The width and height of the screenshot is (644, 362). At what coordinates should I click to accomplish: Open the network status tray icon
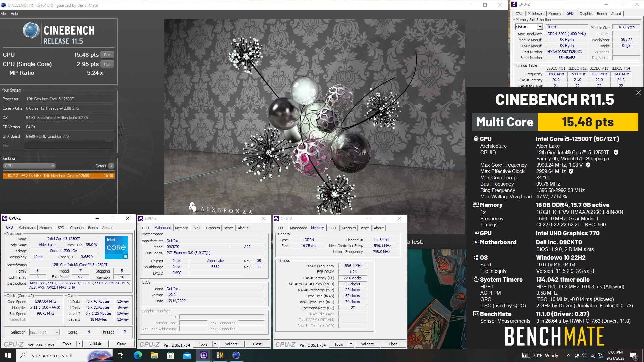pos(593,355)
